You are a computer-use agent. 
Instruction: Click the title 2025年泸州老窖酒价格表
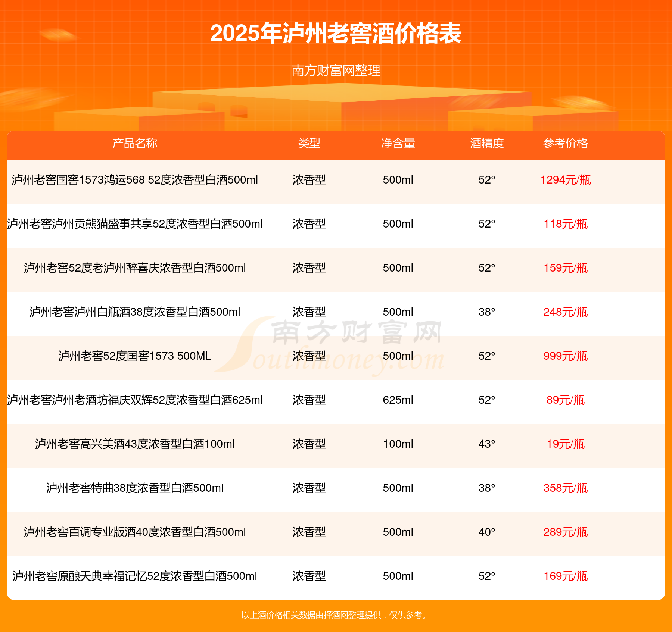(336, 33)
